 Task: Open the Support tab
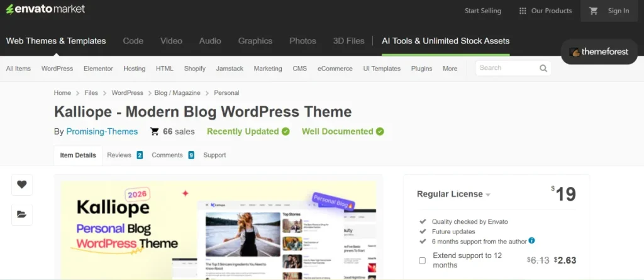point(214,155)
